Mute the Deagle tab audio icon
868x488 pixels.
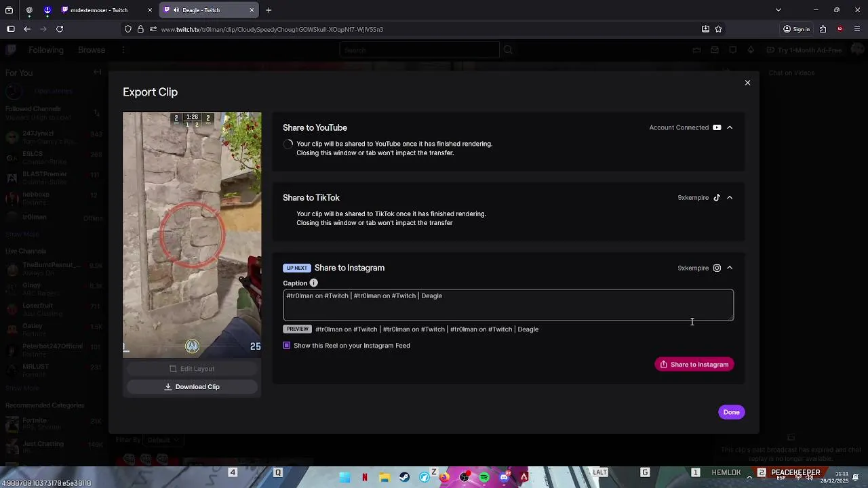pos(176,10)
